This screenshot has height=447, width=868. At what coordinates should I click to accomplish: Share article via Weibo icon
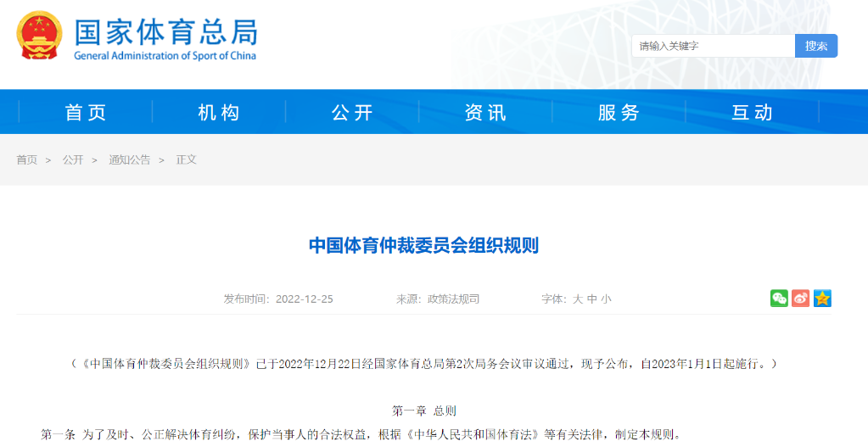[801, 299]
